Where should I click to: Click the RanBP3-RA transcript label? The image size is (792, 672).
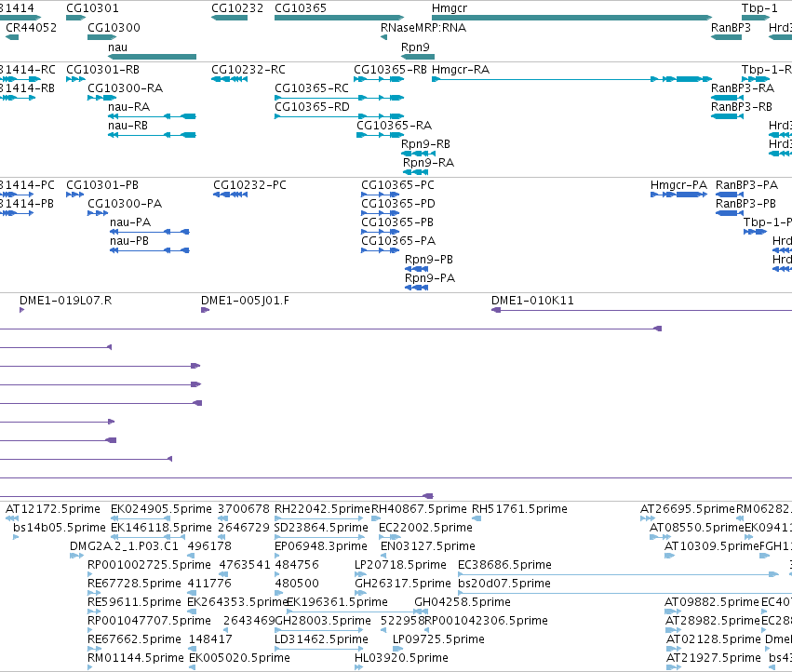point(743,87)
